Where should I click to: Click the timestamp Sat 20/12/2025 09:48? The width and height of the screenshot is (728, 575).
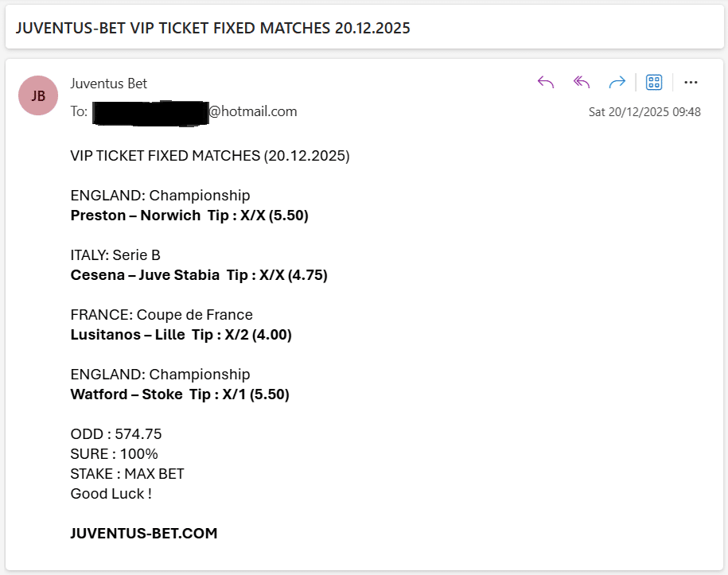click(x=645, y=111)
